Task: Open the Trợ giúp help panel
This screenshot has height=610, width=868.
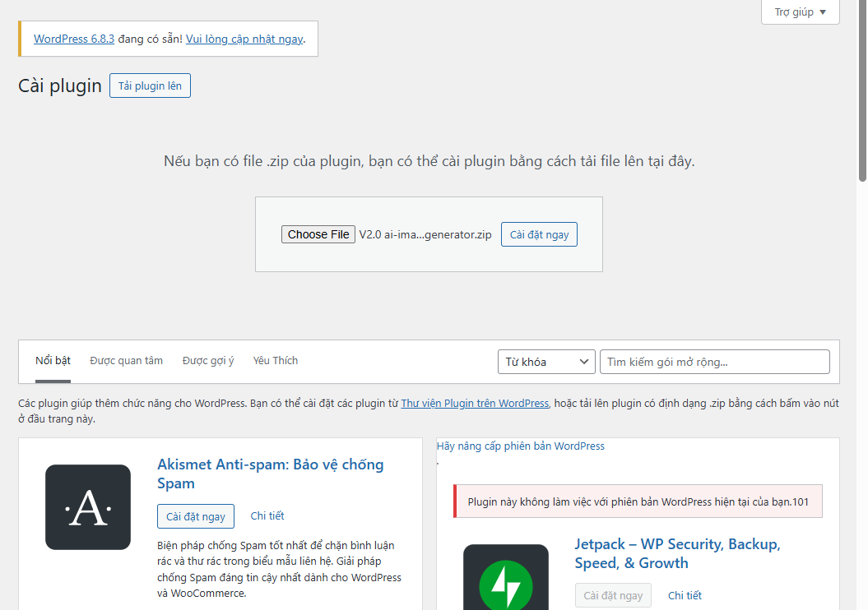Action: coord(794,12)
